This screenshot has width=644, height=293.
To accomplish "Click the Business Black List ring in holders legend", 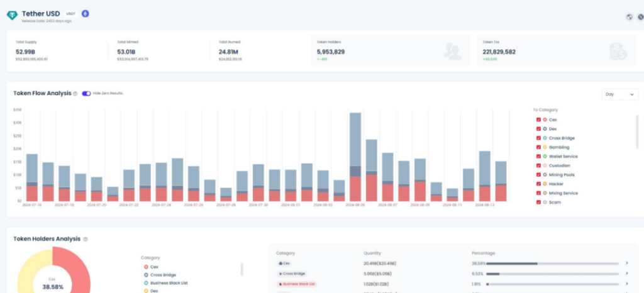I will [x=146, y=283].
